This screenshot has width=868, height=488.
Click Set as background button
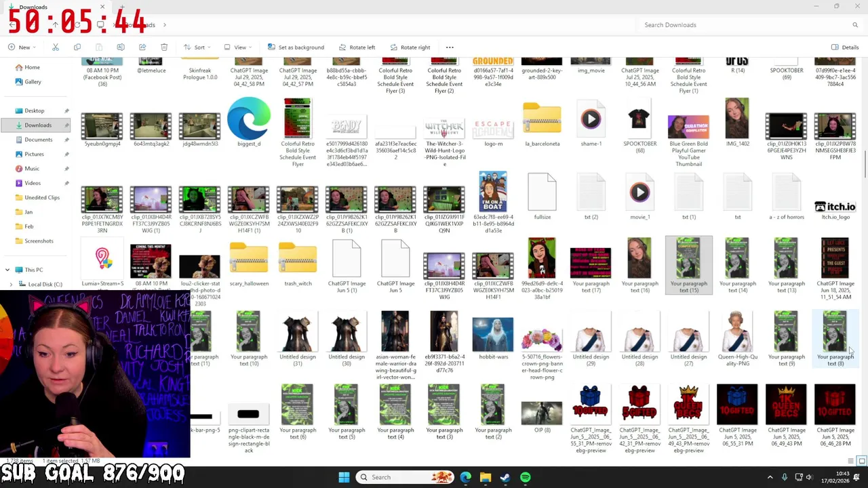click(x=296, y=47)
